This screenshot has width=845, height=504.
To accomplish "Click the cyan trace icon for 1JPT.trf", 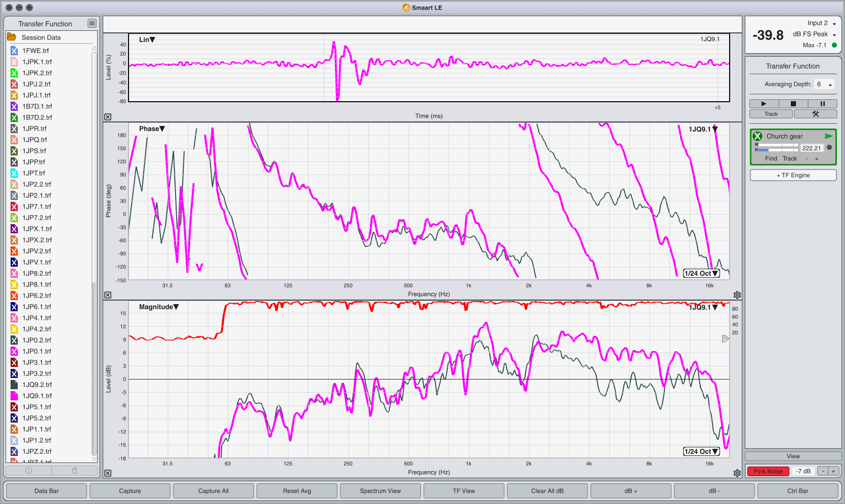I will click(x=14, y=173).
